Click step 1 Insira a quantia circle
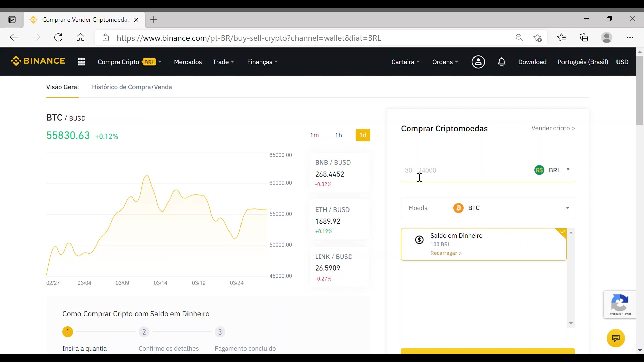The width and height of the screenshot is (644, 362). [x=68, y=332]
